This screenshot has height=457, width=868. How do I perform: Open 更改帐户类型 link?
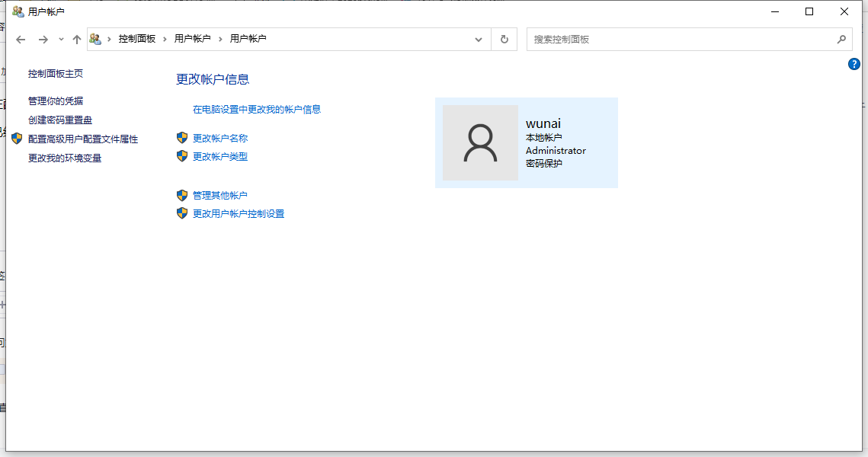click(219, 157)
